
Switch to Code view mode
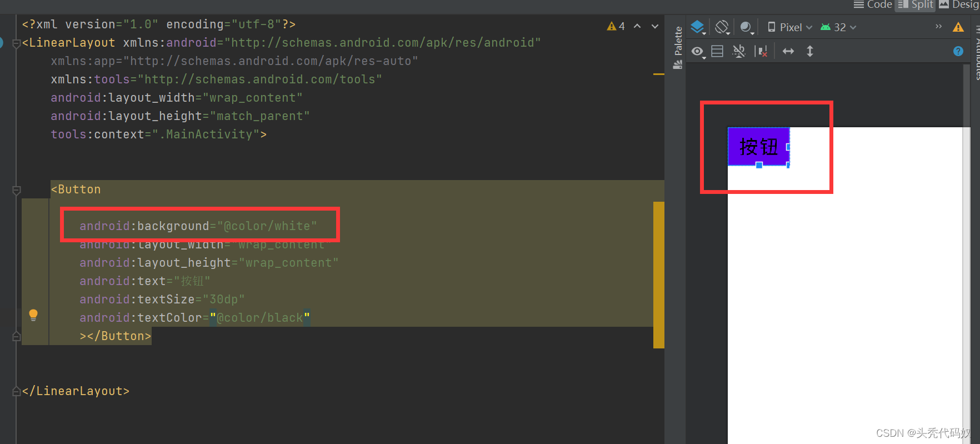pos(873,4)
